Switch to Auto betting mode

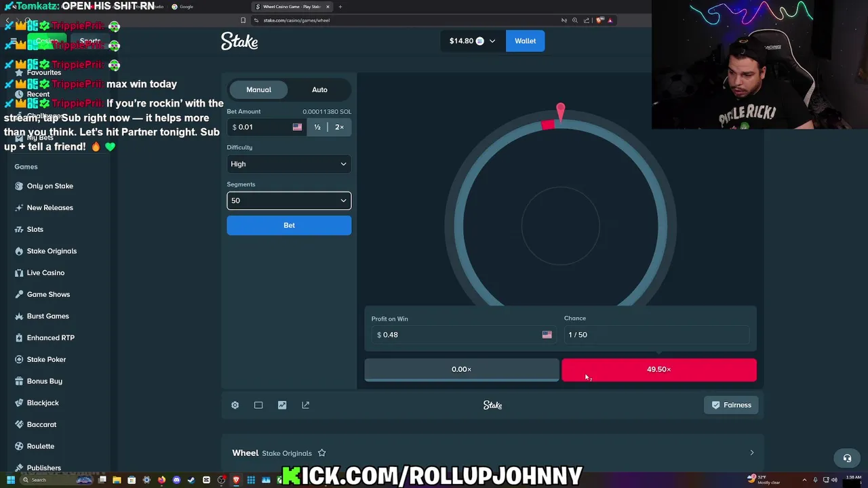[x=319, y=89]
